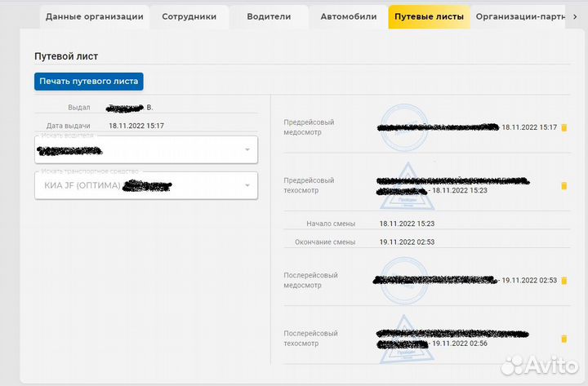The width and height of the screenshot is (588, 386).
Task: Click the issue date 18.11.2022 15:17 beside Дата выдачи
Action: pyautogui.click(x=136, y=126)
